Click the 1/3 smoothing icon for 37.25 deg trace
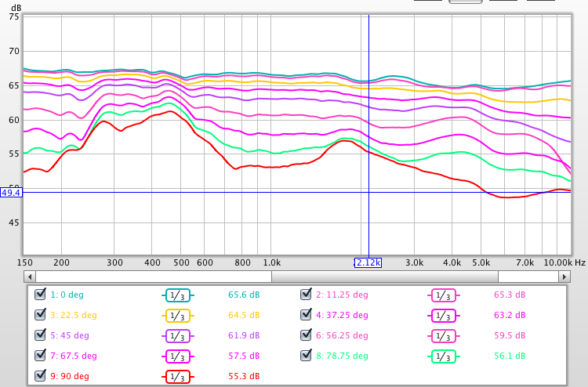Image resolution: width=588 pixels, height=387 pixels. pos(443,316)
